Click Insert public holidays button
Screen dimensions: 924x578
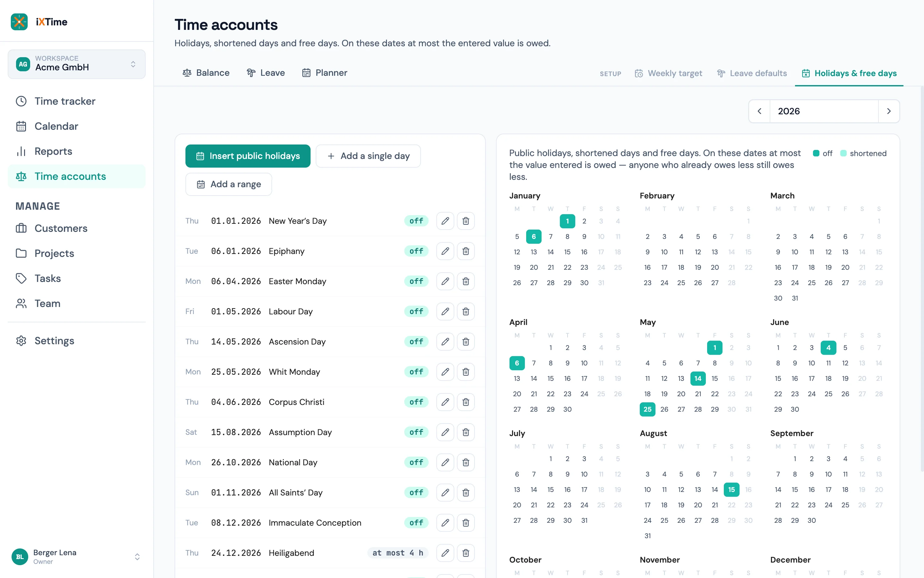(x=248, y=156)
